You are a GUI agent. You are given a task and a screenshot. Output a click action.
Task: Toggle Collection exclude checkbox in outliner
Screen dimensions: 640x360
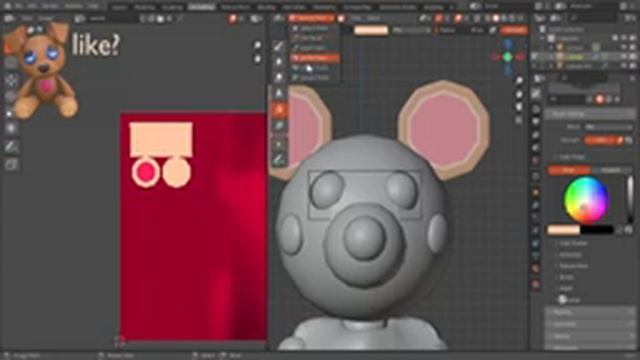615,38
